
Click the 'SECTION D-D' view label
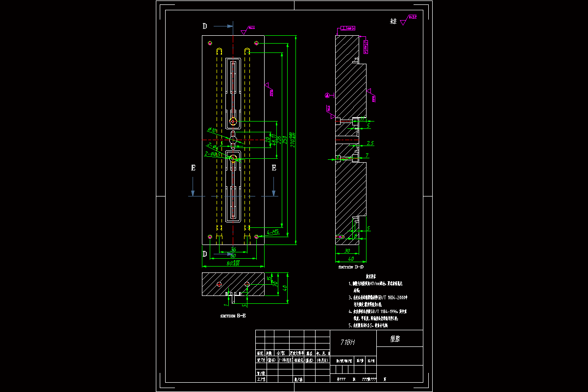[351, 267]
